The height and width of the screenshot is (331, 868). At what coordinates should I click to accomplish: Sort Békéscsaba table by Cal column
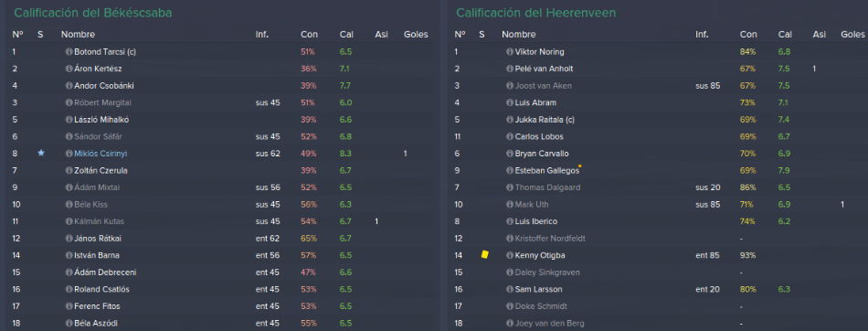346,35
